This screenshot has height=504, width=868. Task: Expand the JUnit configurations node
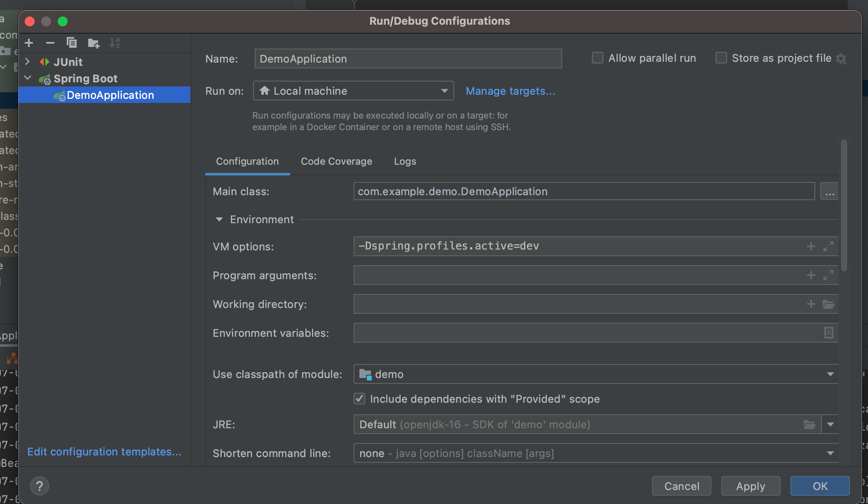(x=28, y=62)
